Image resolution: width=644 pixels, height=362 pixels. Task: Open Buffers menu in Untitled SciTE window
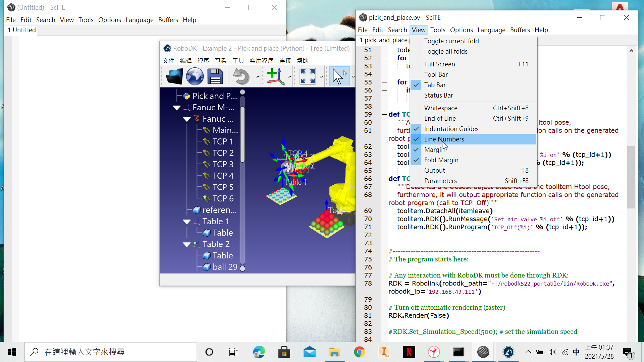coord(168,20)
